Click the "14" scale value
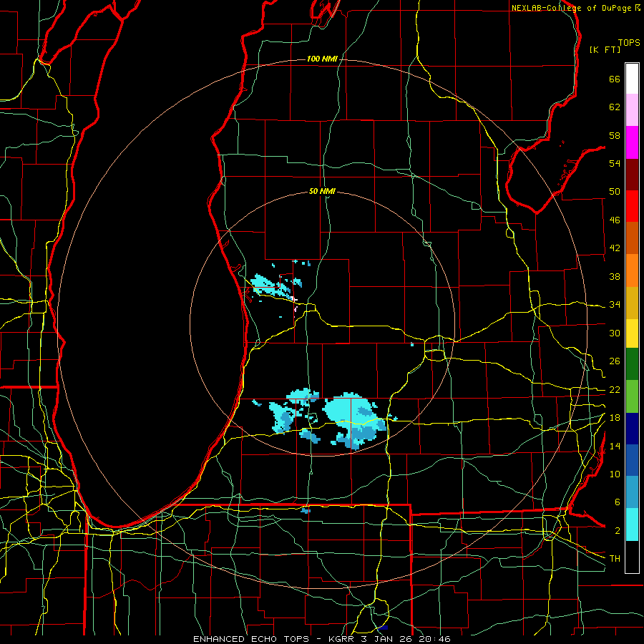644x644 pixels. click(x=615, y=446)
